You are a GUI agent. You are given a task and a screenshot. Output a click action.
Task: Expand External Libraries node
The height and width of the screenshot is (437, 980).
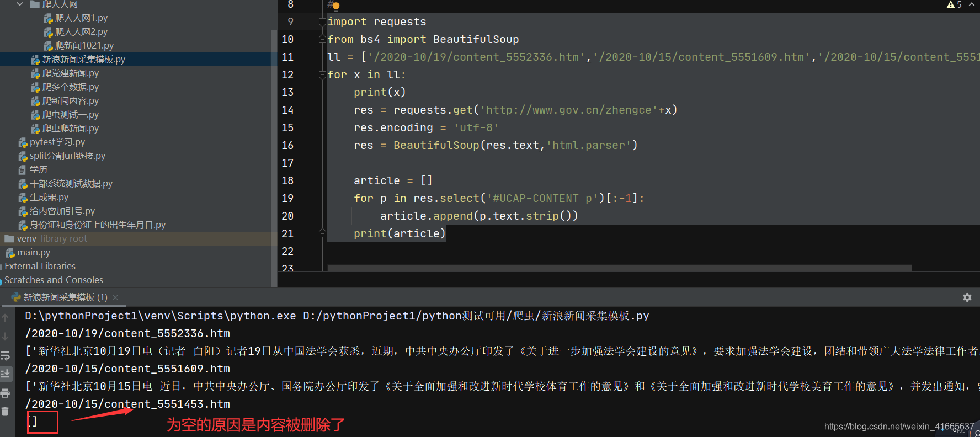click(40, 267)
